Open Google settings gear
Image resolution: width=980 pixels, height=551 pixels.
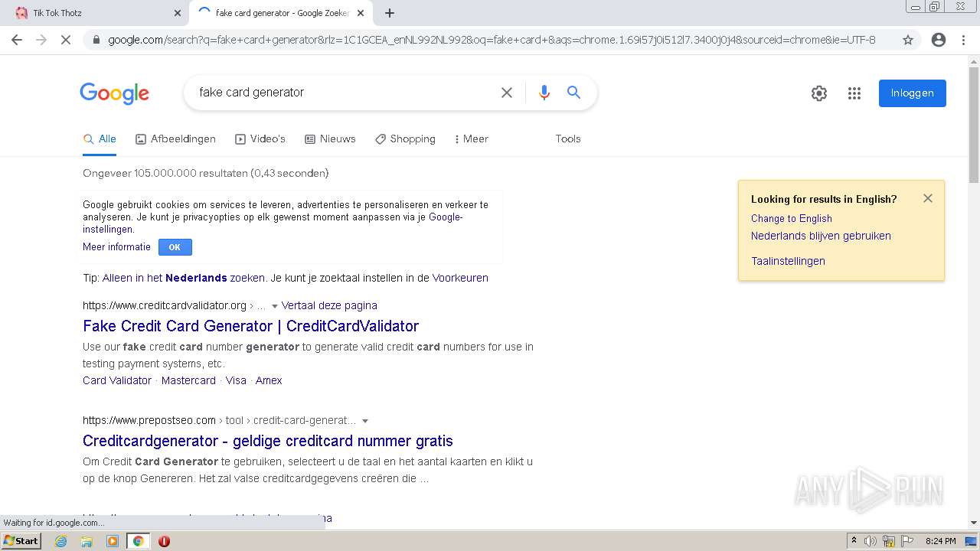[819, 93]
